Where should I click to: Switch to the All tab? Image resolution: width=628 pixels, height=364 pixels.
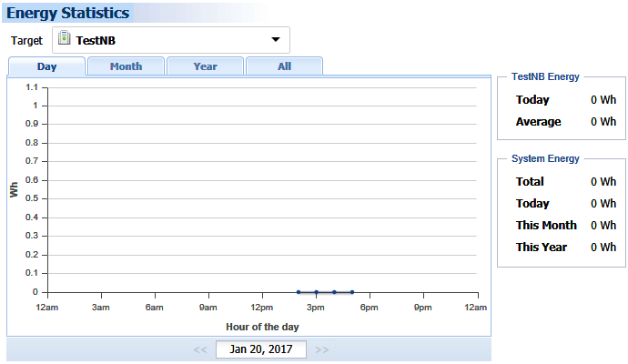pyautogui.click(x=285, y=66)
